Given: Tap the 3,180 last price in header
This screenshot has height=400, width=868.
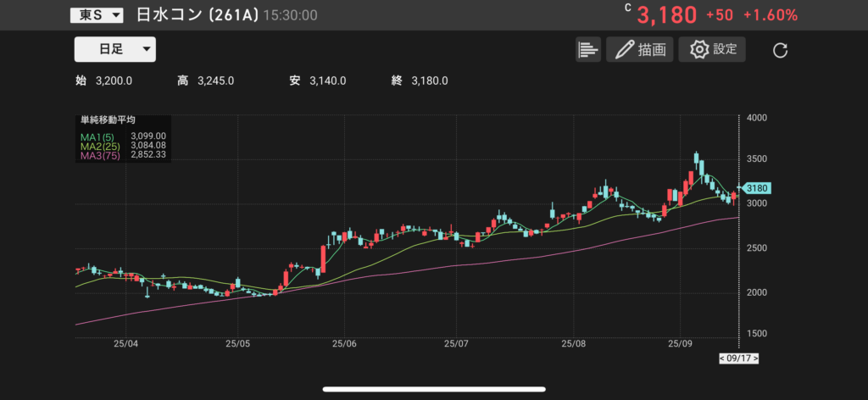Looking at the screenshot, I should [x=666, y=15].
